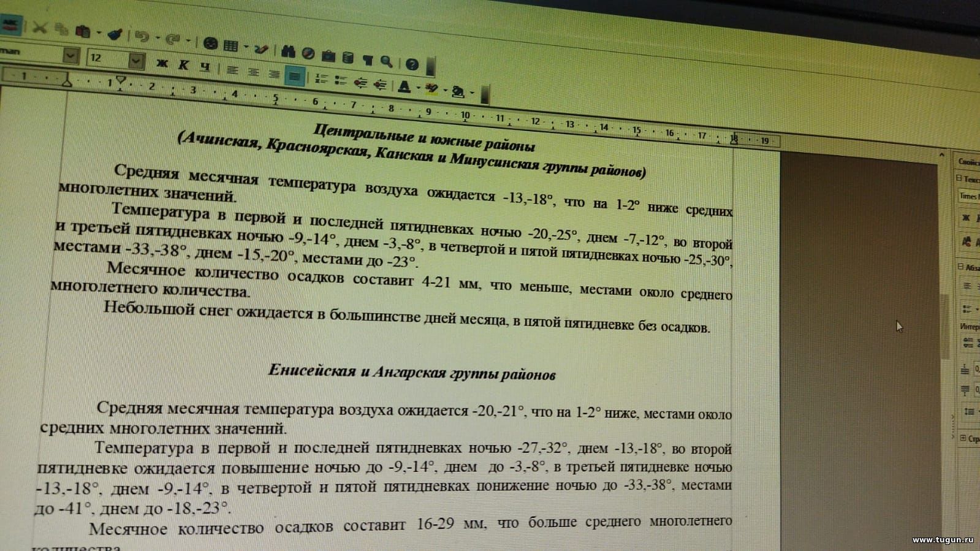Toggle Formatting Marks pilcrow icon
980x551 pixels.
click(x=368, y=59)
